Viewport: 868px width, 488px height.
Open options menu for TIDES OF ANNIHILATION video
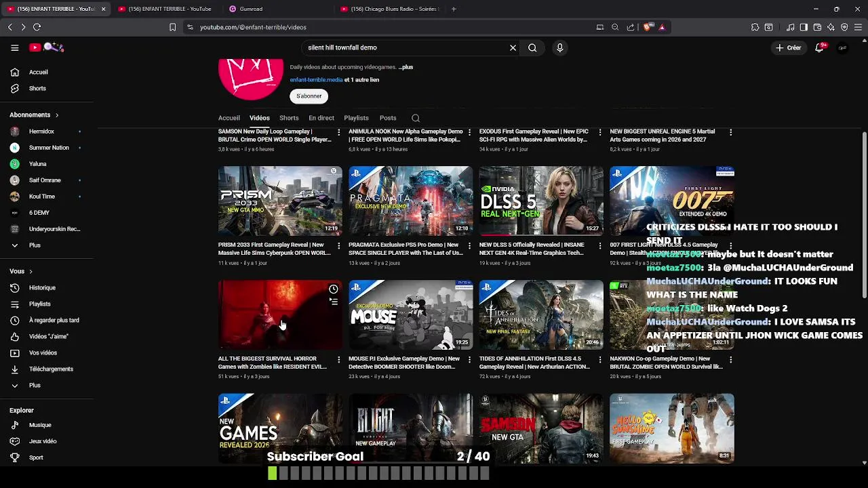pos(599,359)
